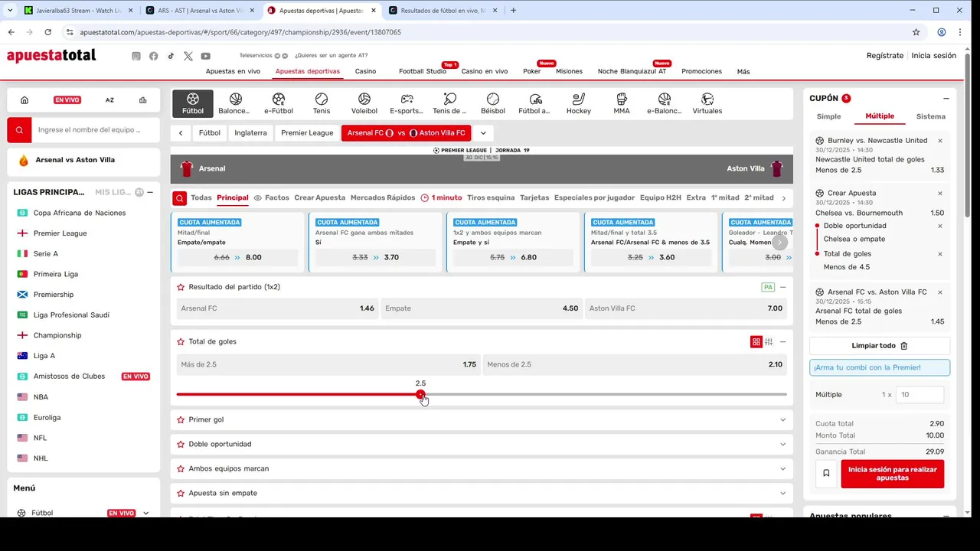Expand the Apuesta sin empate market
The image size is (980, 551).
pyautogui.click(x=782, y=493)
